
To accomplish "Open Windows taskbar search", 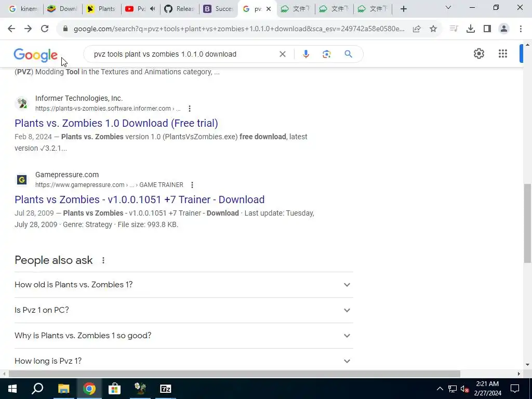I will point(37,389).
